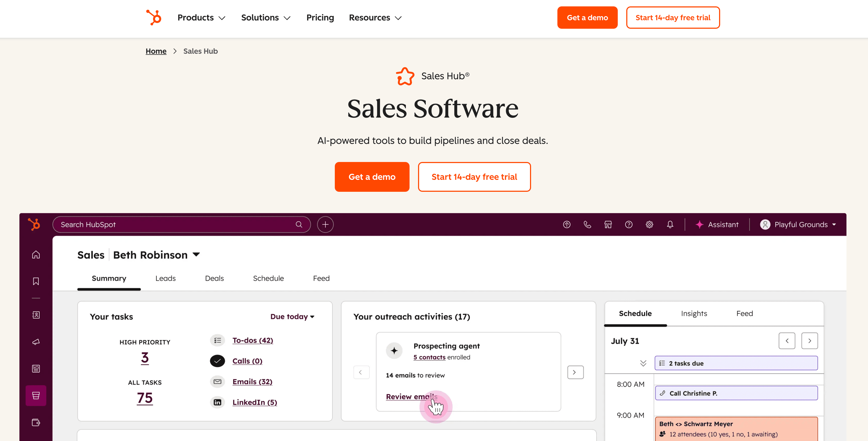Open the marketplace storefront icon

pyautogui.click(x=608, y=224)
